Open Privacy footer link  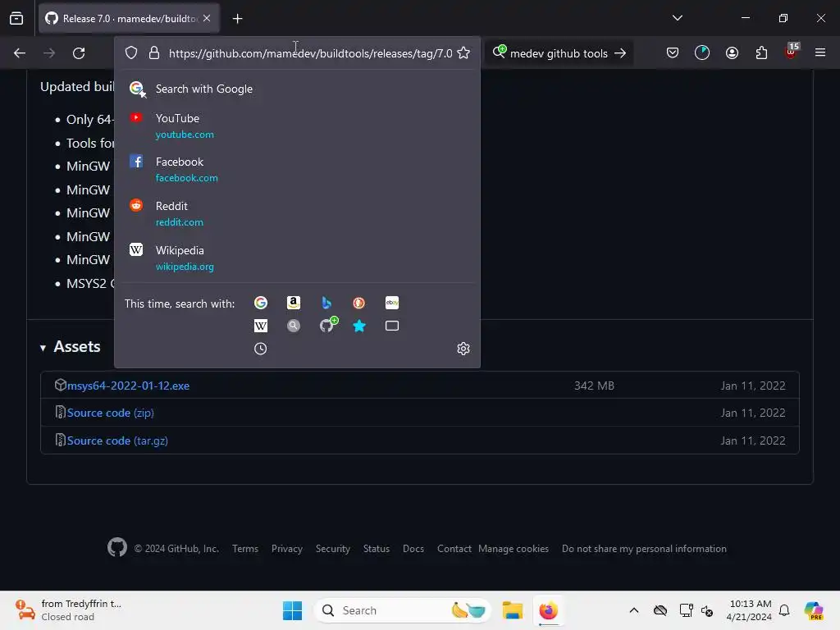pos(286,549)
